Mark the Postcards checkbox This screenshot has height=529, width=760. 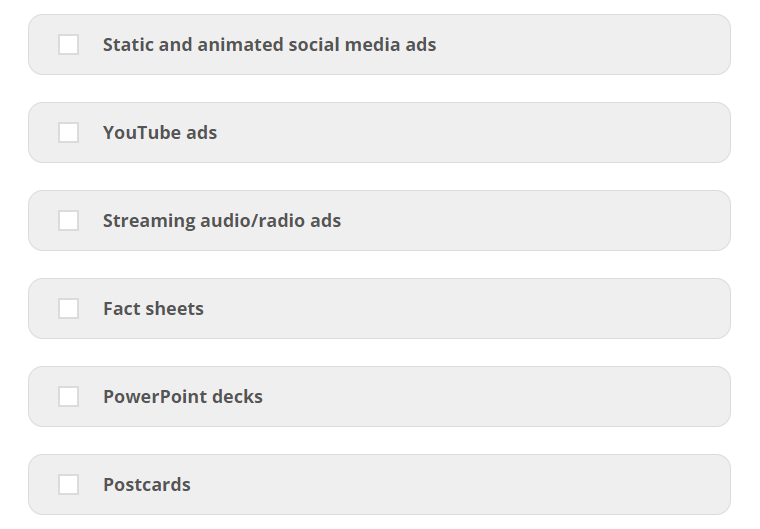[68, 485]
